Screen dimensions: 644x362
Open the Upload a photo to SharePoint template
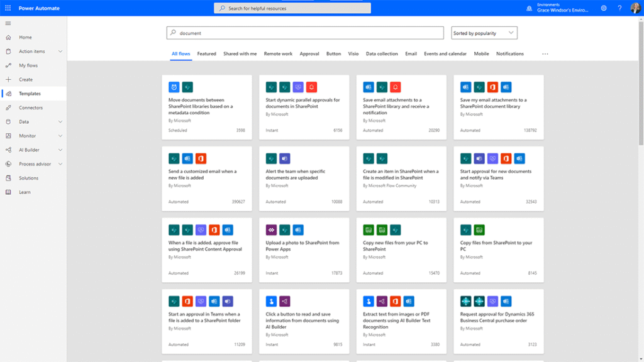pyautogui.click(x=303, y=246)
